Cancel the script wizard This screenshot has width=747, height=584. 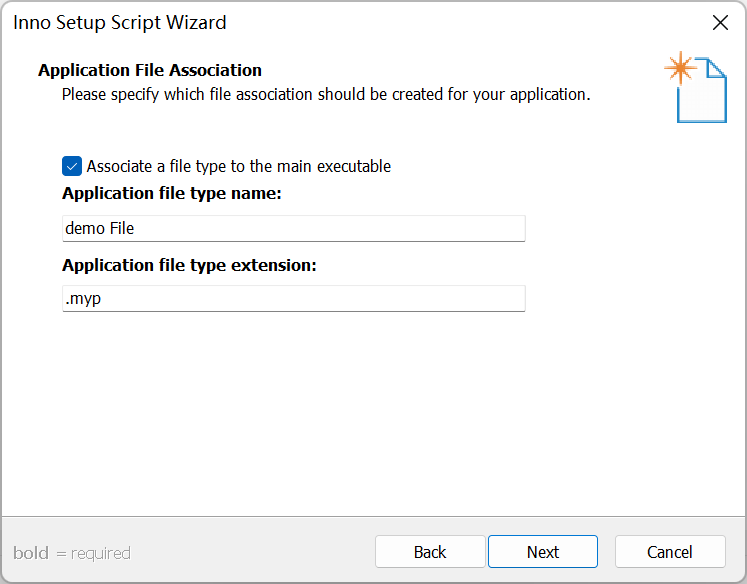coord(670,552)
